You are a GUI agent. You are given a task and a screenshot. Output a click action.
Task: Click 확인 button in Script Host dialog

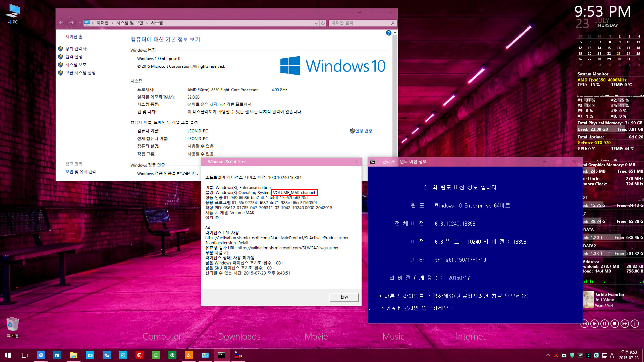click(x=344, y=297)
